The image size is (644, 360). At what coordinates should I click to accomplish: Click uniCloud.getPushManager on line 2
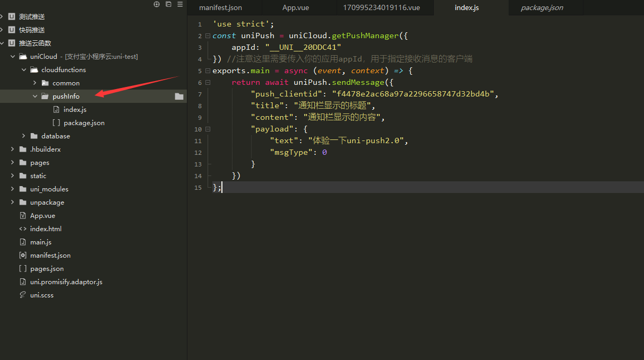point(343,36)
